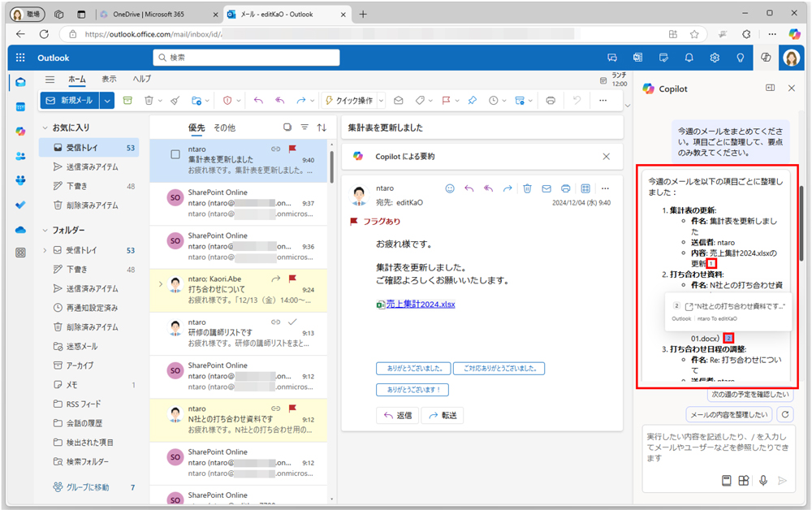Add an emoji reaction to the message

[450, 188]
